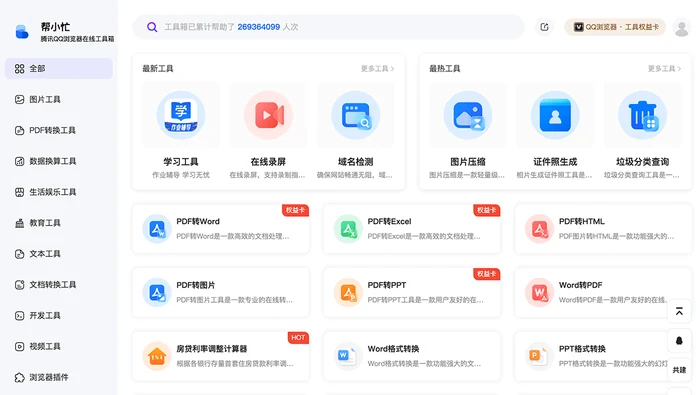The height and width of the screenshot is (395, 700).
Task: Click the back-to-top arrow button
Action: point(679,312)
